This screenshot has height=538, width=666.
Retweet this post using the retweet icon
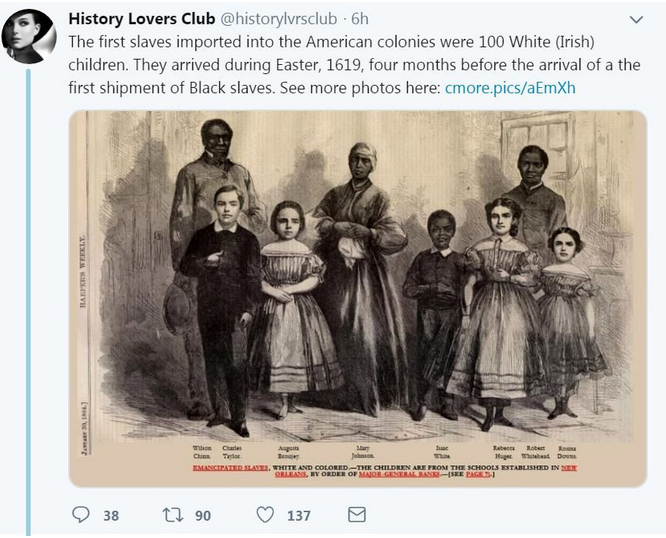click(173, 515)
